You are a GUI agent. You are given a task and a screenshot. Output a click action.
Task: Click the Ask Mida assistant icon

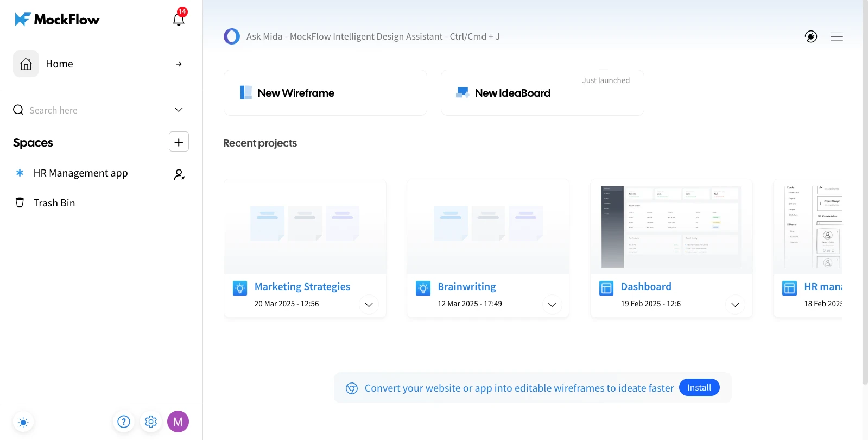pos(232,36)
